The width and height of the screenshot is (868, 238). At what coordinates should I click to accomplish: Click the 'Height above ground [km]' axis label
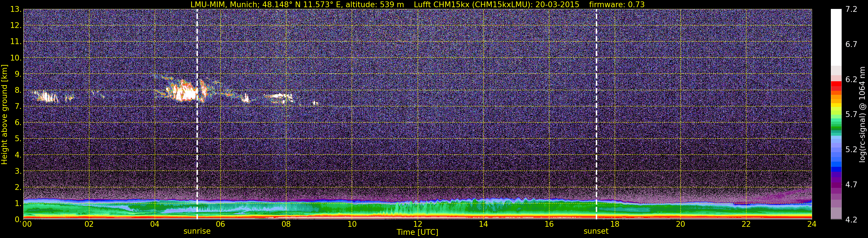pyautogui.click(x=4, y=114)
